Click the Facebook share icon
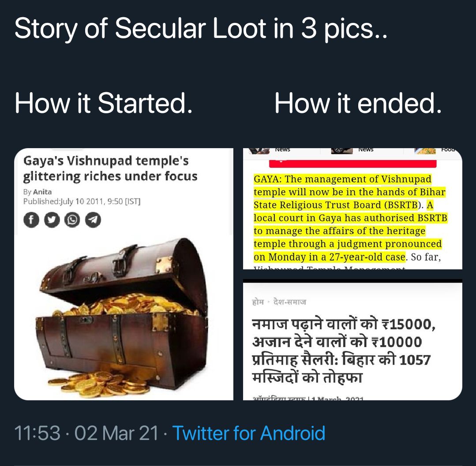 (31, 220)
